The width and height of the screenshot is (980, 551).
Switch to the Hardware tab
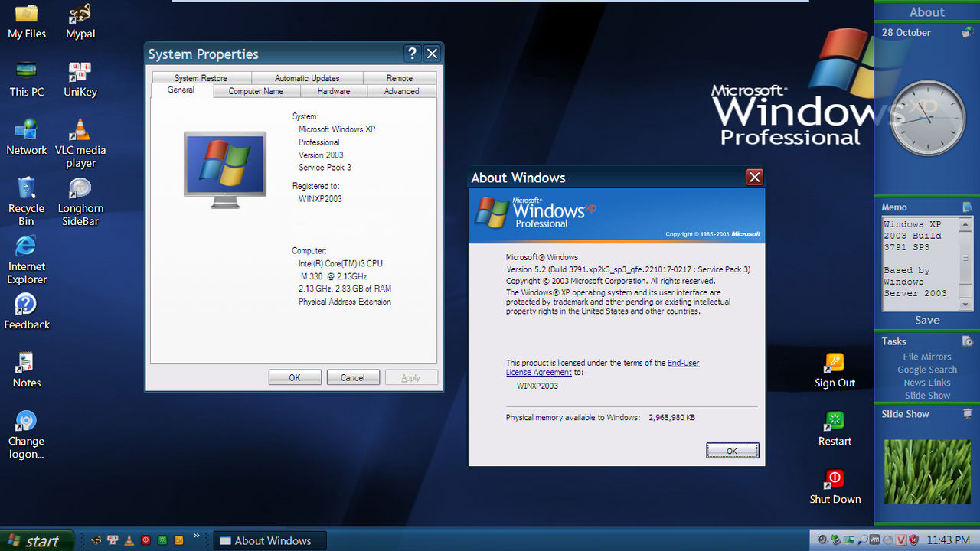click(x=333, y=91)
